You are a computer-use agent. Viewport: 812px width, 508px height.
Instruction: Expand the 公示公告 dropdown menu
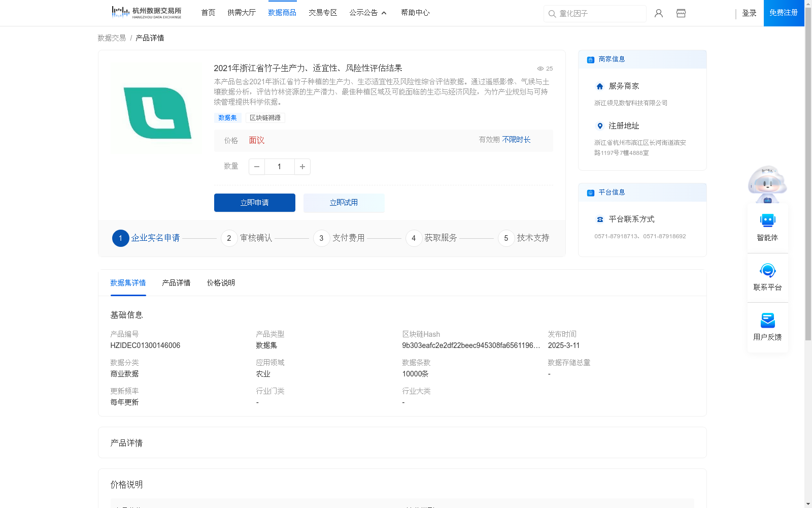coord(368,13)
